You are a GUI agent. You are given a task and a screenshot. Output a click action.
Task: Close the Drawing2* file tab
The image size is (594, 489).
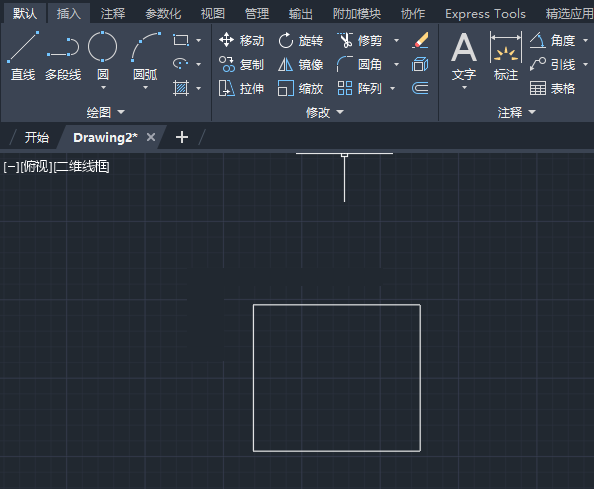coord(151,137)
